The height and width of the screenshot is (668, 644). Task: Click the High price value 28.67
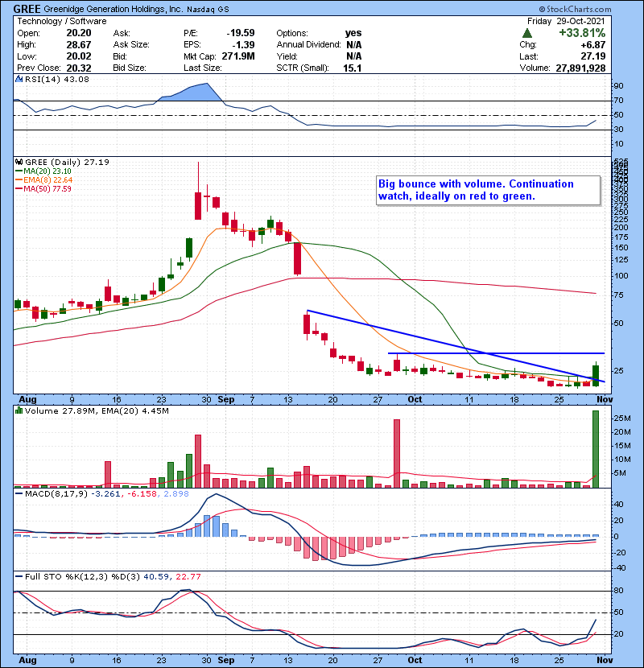[x=79, y=44]
